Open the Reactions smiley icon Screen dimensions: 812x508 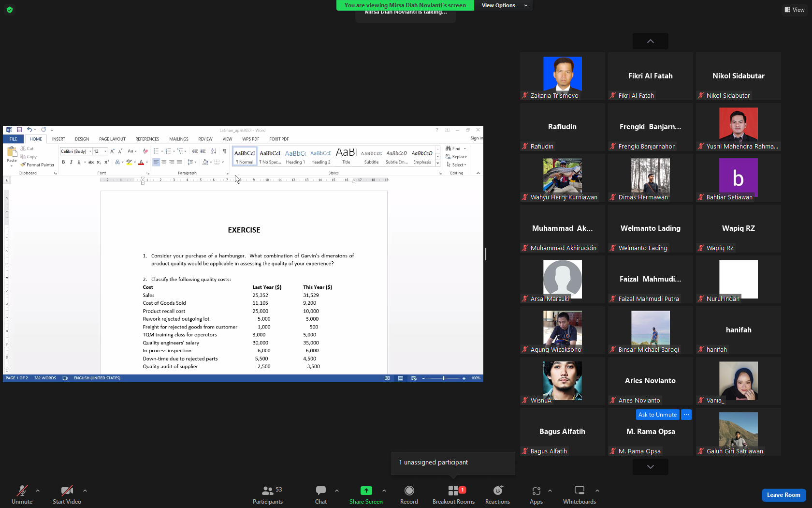pos(498,491)
